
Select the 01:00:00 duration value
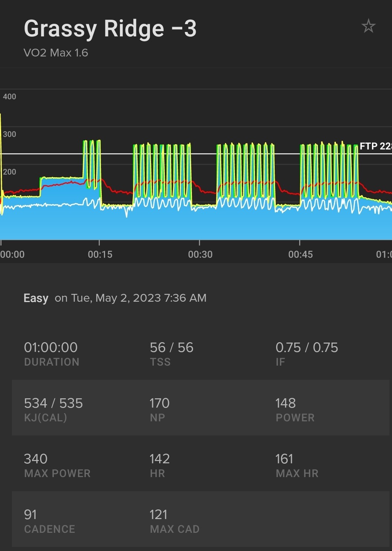[x=51, y=347]
